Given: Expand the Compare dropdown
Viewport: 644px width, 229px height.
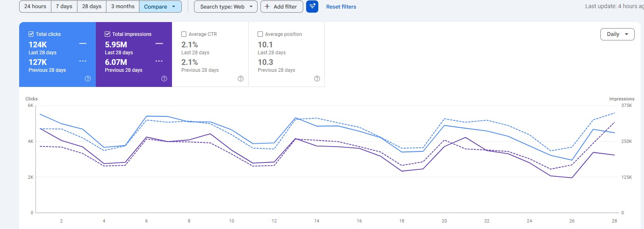Looking at the screenshot, I should 160,7.
